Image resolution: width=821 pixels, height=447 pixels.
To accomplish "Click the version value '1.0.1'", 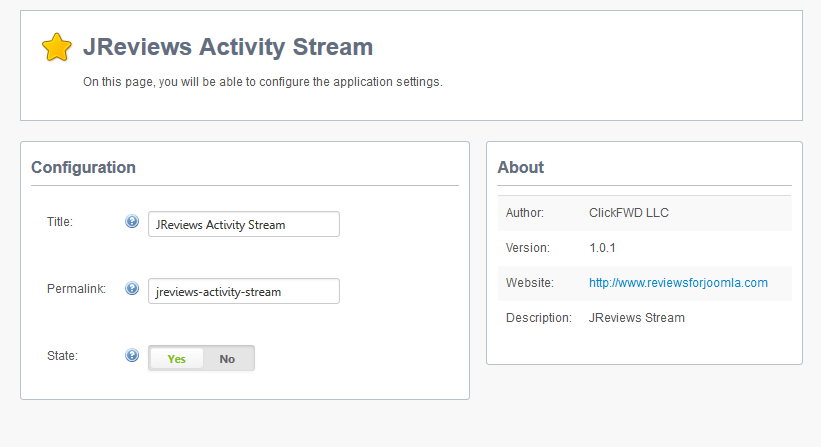I will tap(602, 248).
